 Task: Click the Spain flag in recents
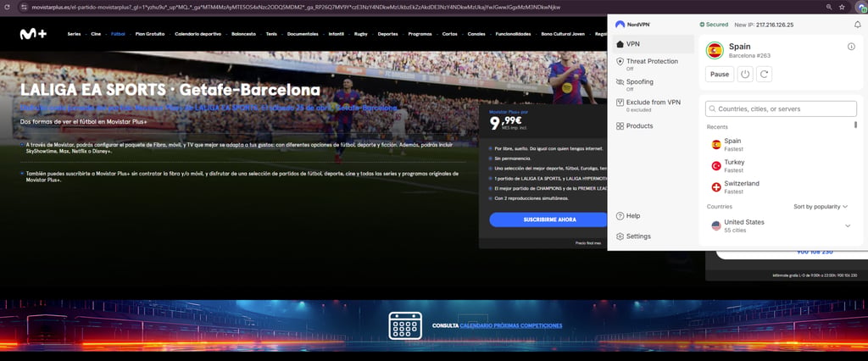[x=715, y=145]
